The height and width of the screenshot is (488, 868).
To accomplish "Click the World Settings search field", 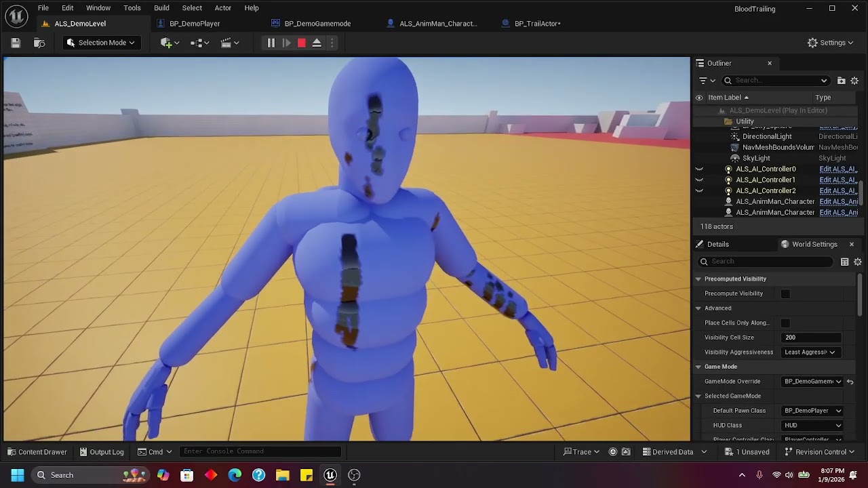I will (766, 262).
